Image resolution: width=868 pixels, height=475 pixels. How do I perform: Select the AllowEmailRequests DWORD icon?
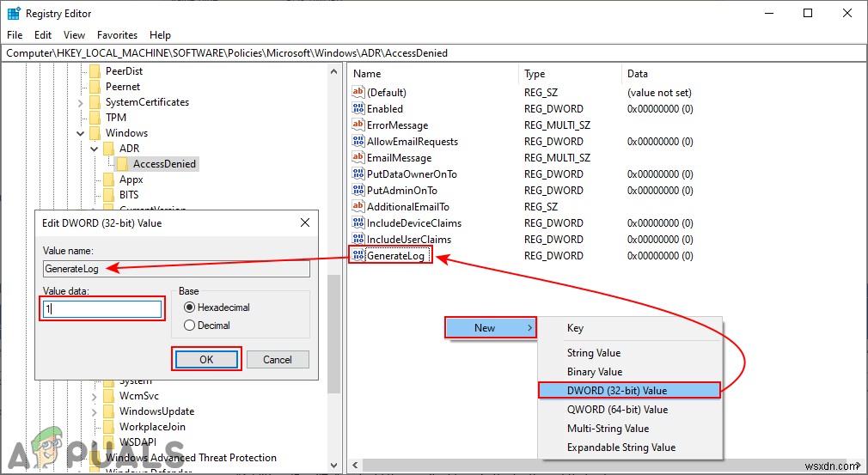click(358, 142)
